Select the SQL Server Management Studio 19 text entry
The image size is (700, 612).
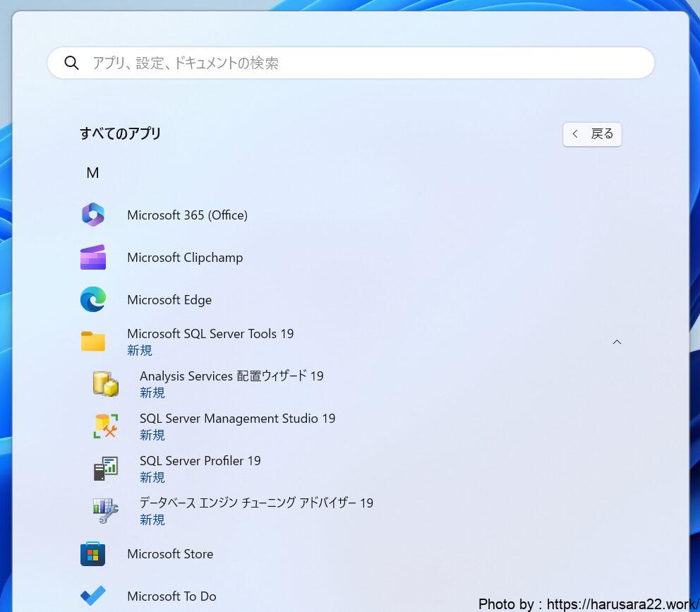[237, 419]
